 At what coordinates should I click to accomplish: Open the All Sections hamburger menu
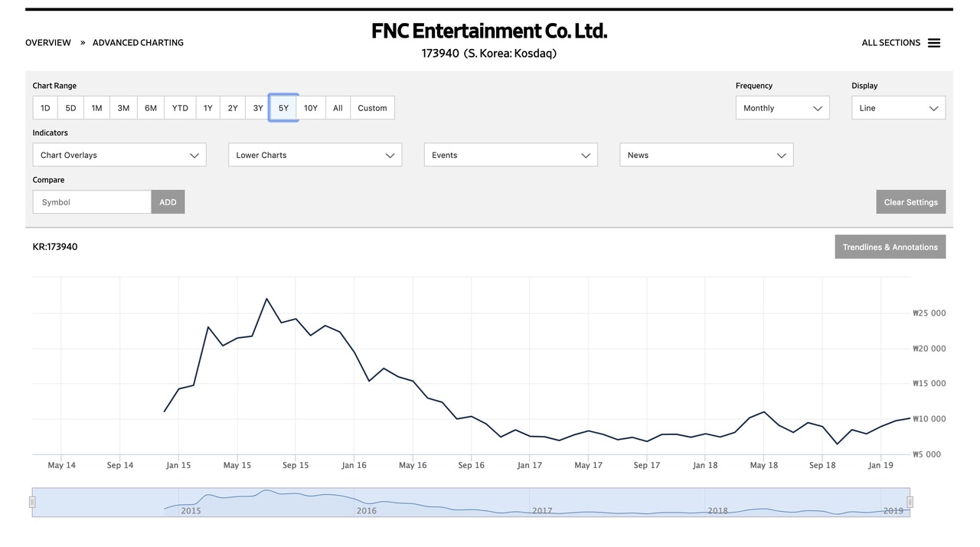click(x=933, y=43)
